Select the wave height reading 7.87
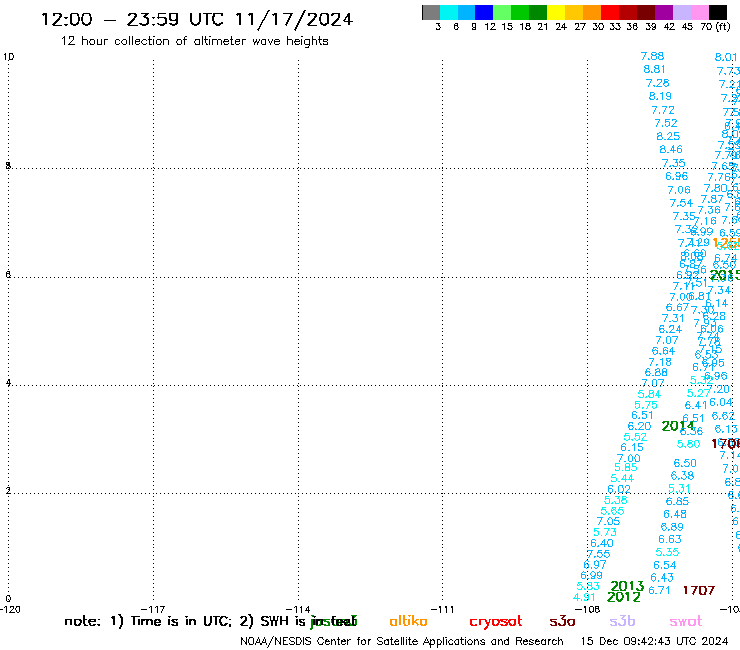 pyautogui.click(x=712, y=199)
